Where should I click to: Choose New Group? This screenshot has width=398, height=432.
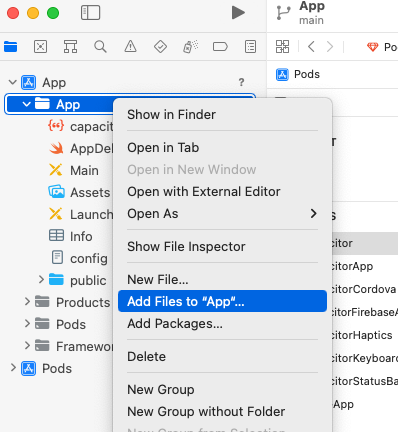[x=222, y=390]
